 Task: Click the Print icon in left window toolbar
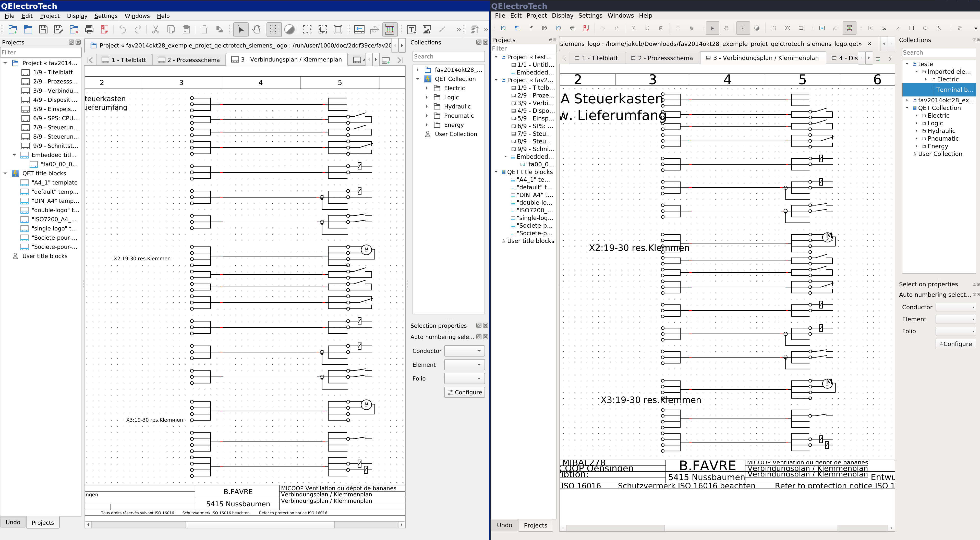click(89, 29)
